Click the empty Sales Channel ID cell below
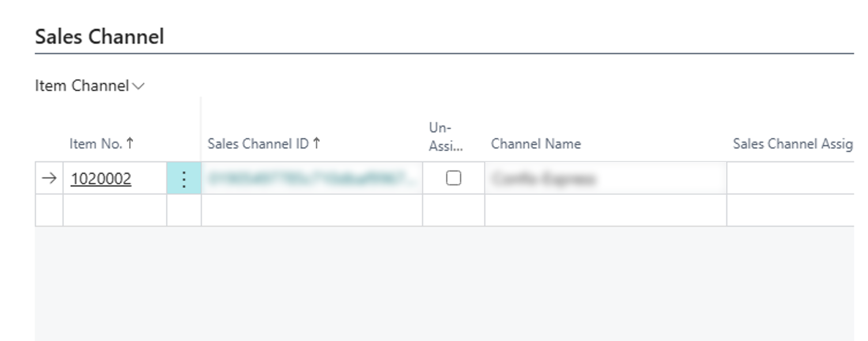868x341 pixels. point(311,210)
